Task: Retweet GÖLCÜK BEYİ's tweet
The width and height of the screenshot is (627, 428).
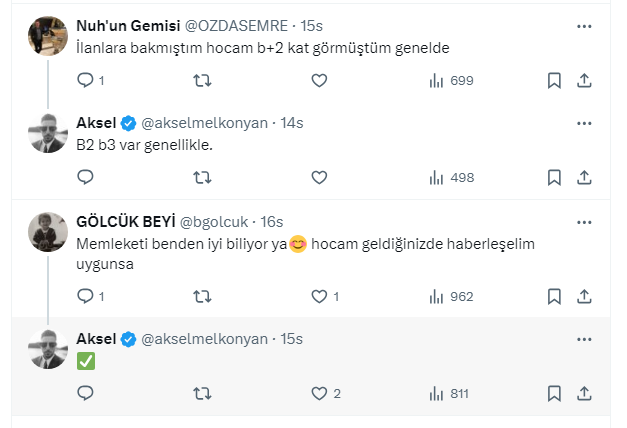Action: point(202,296)
